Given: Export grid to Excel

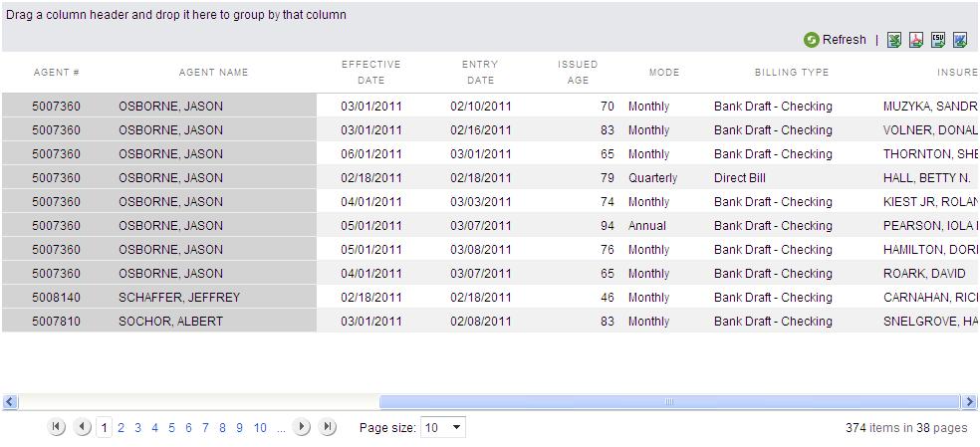Looking at the screenshot, I should coord(894,40).
